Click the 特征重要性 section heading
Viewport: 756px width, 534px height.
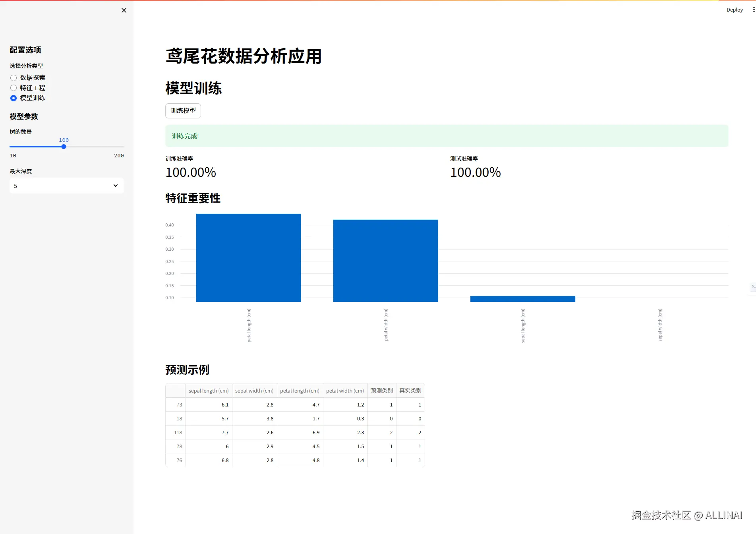(193, 198)
